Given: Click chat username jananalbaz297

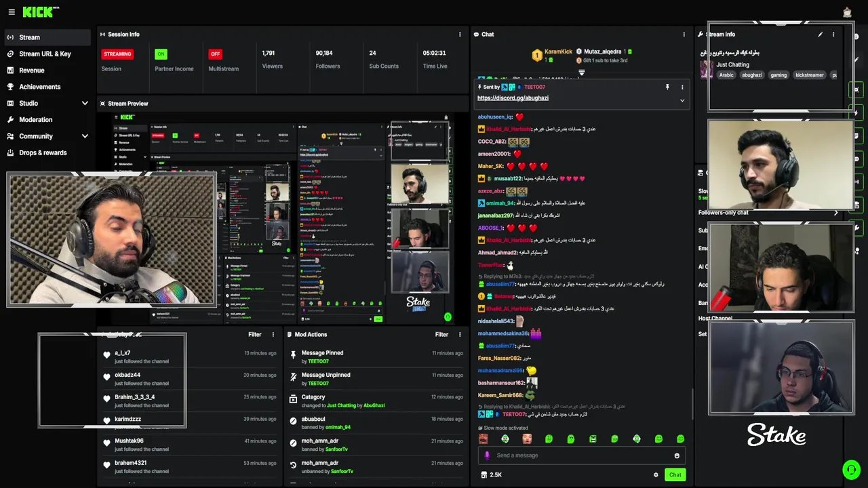Looking at the screenshot, I should tap(495, 216).
